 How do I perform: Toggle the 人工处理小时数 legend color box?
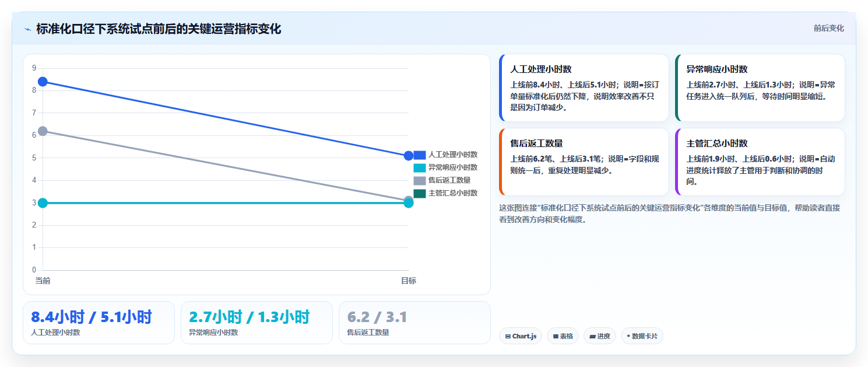(x=420, y=155)
